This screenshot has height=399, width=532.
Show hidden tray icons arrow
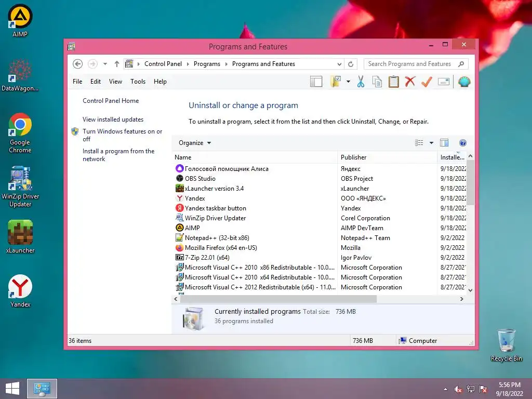[445, 389]
